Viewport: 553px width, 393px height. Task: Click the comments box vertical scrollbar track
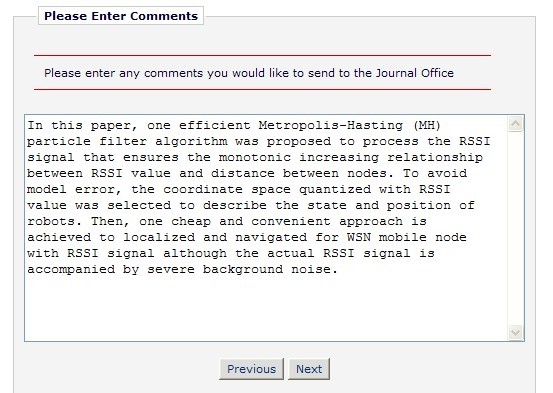(x=515, y=228)
